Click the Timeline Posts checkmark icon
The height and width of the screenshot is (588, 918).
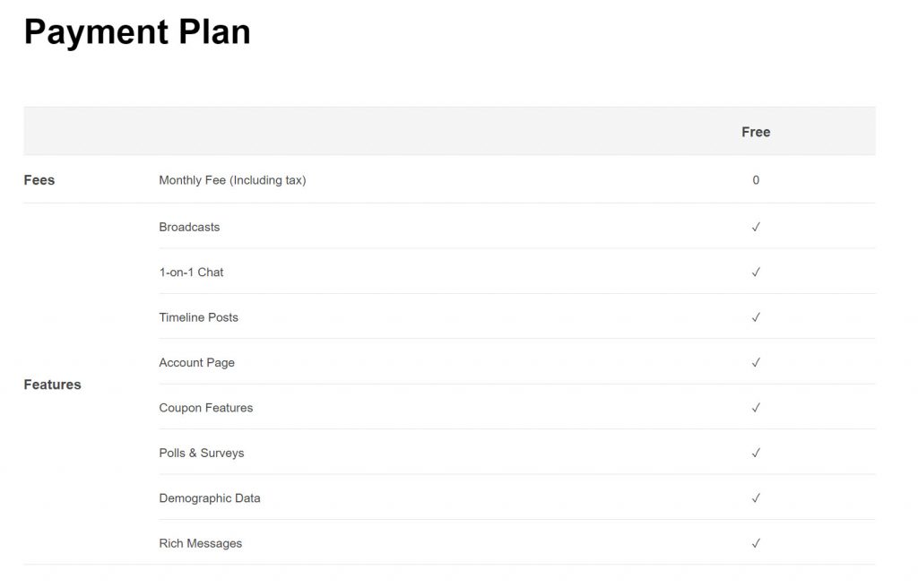click(756, 317)
